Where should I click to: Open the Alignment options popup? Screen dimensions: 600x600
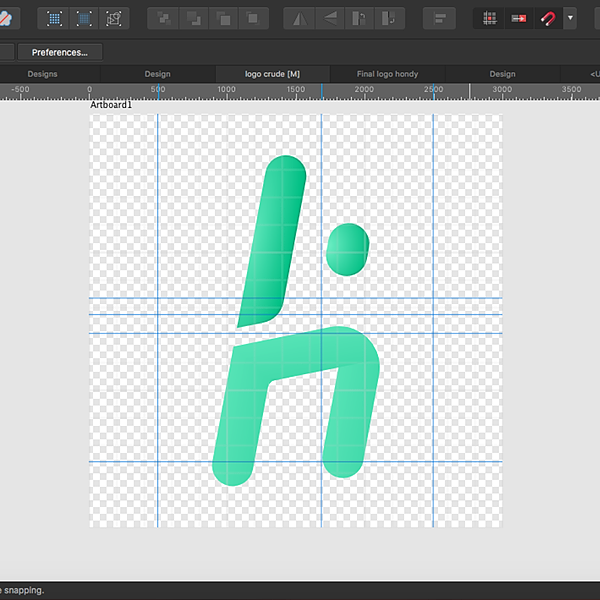pyautogui.click(x=439, y=18)
